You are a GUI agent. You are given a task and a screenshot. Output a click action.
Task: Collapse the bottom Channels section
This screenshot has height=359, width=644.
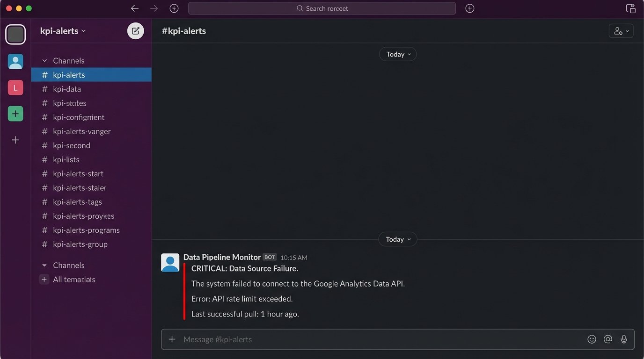tap(45, 266)
